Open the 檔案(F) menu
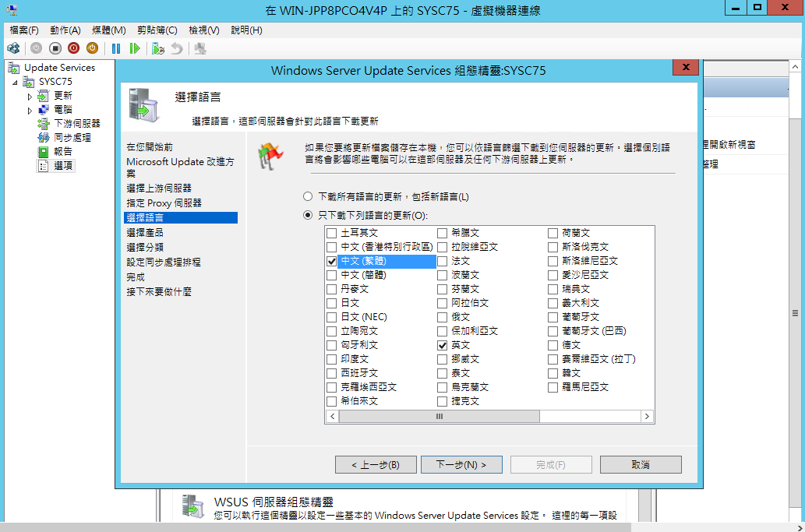Viewport: 805px width, 532px height. [24, 30]
